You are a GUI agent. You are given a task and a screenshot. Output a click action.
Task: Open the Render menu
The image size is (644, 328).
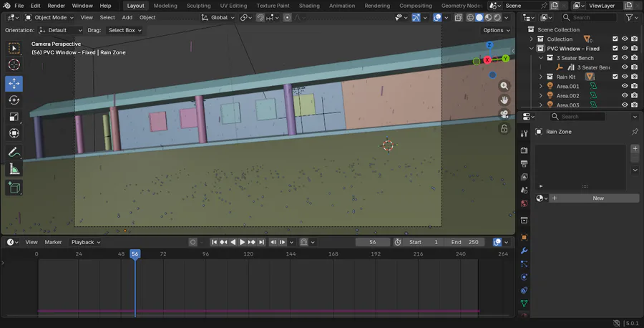(56, 6)
